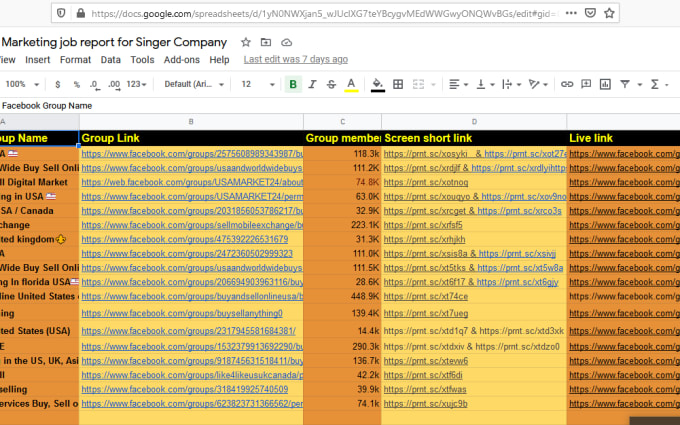Open font size 12 dropdown

coord(258,84)
